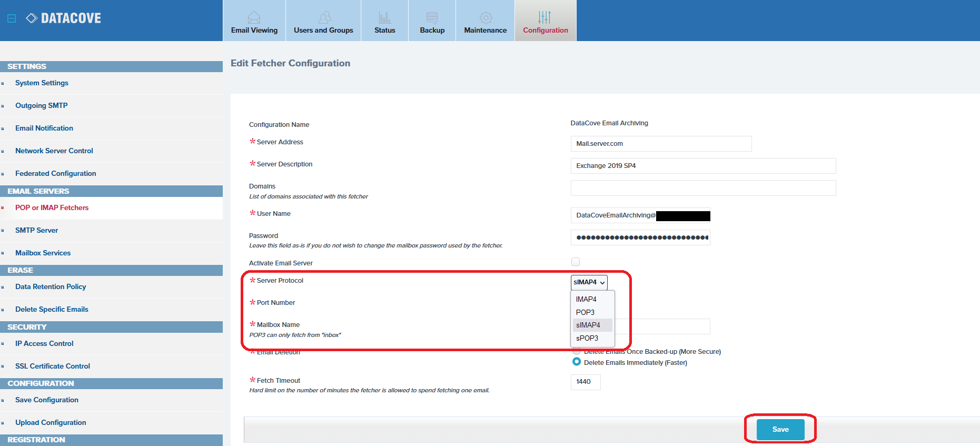Select Delete Emails Immediately (Faster) radio
The image size is (980, 446).
[x=577, y=362]
